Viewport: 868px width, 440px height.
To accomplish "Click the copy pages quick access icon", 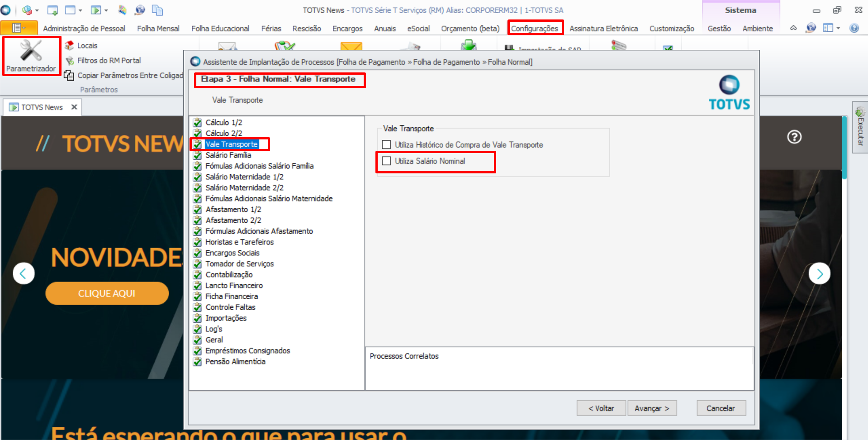I will (x=157, y=10).
